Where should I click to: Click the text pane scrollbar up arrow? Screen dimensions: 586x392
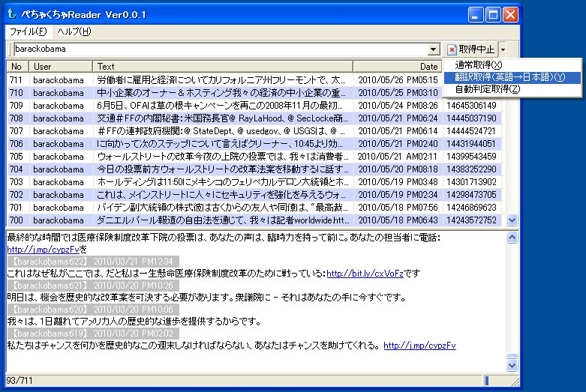click(x=512, y=237)
